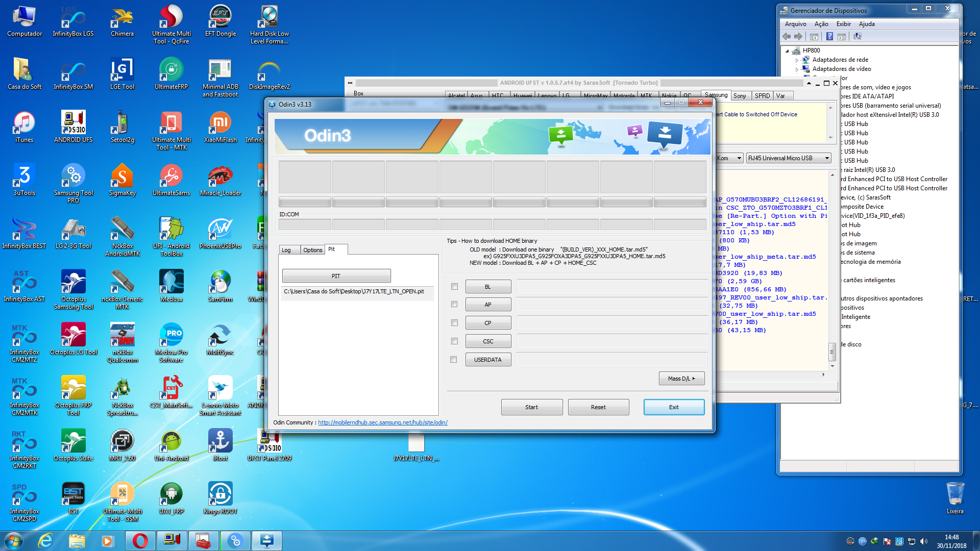Click Device Manager back arrow toolbar icon
The image size is (980, 551).
(787, 36)
